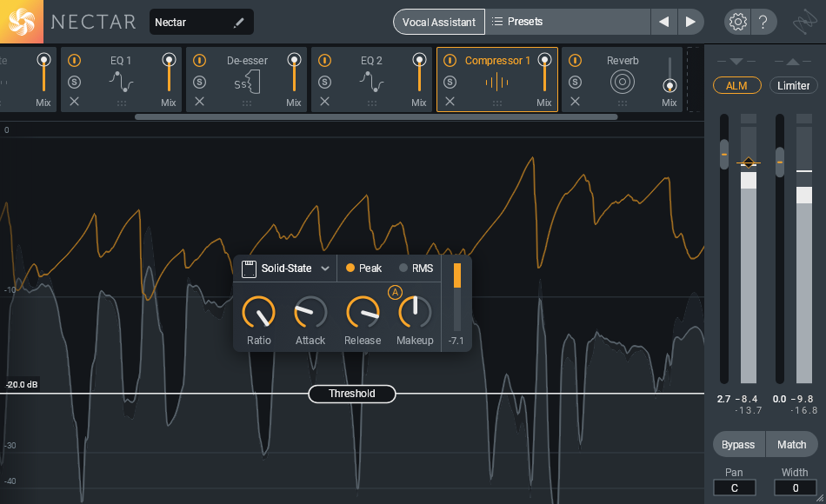Click the EQ 1 curve icon

[x=121, y=83]
